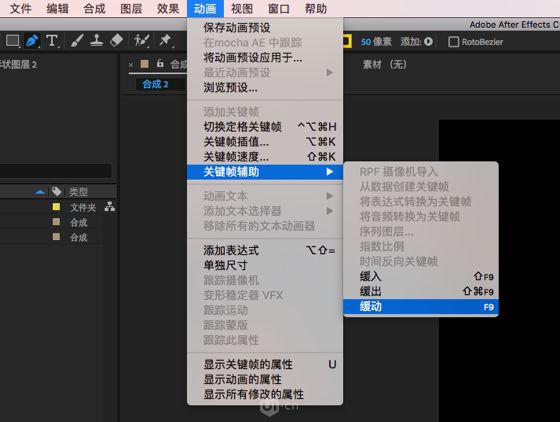Open the 视图 menu
The width and height of the screenshot is (560, 422).
coord(242,8)
